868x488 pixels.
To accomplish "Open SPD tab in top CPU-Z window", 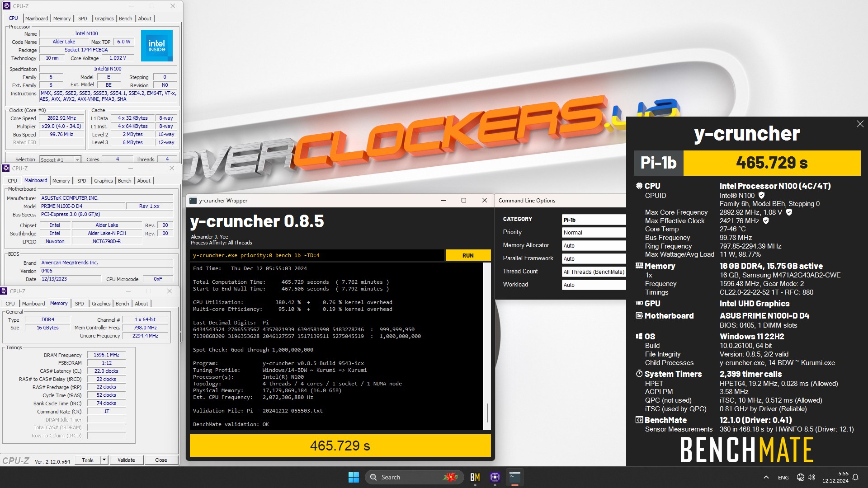I will coord(82,19).
